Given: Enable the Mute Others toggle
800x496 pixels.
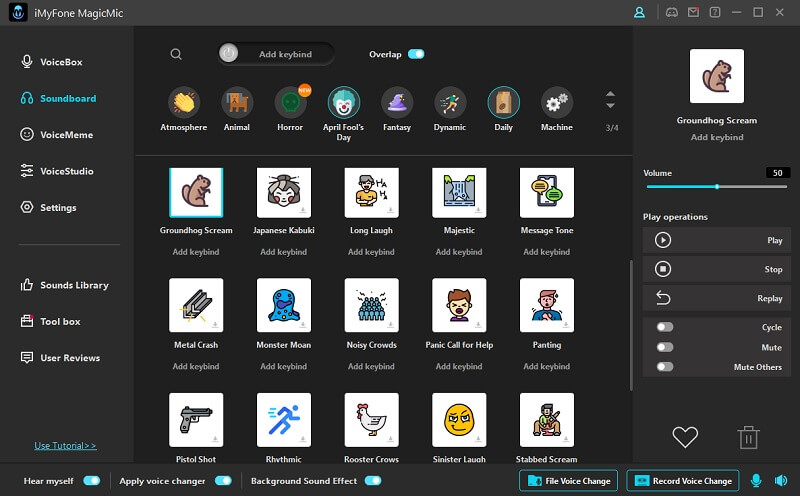Looking at the screenshot, I should pos(665,366).
